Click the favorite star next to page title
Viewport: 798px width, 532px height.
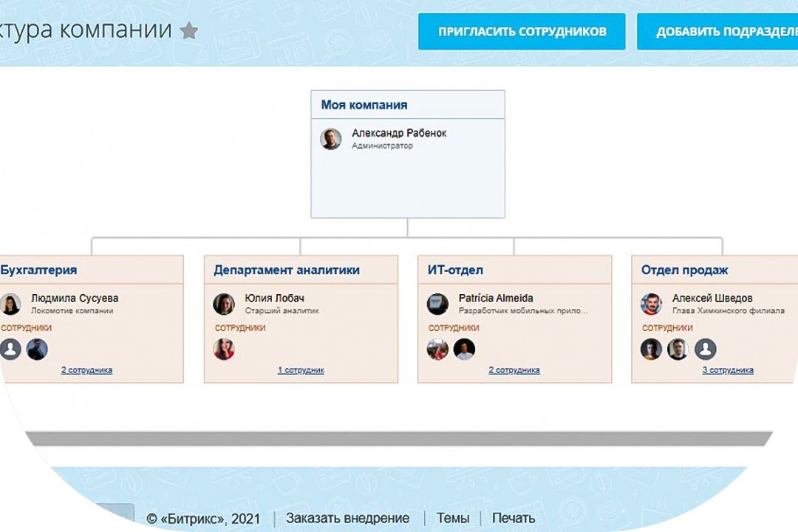tap(190, 31)
